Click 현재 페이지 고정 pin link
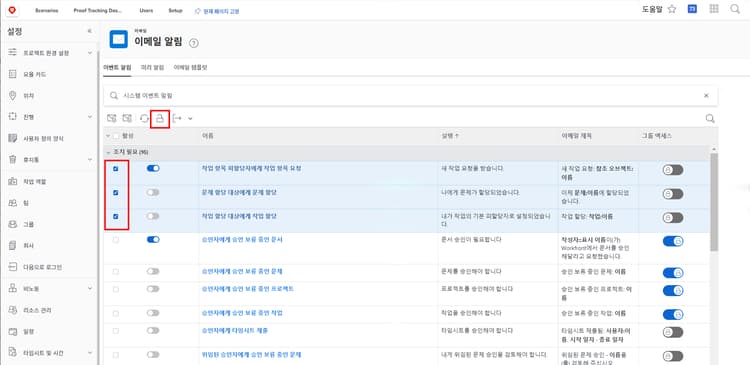 (x=221, y=11)
